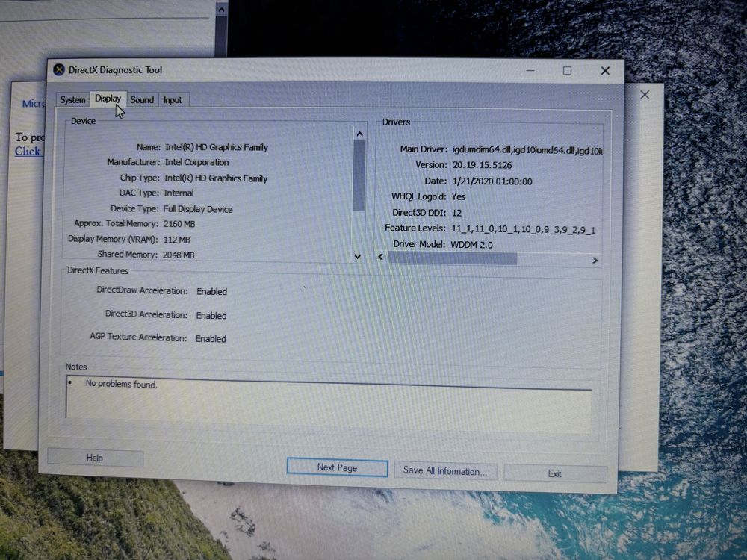This screenshot has width=747, height=560.
Task: Select WHQL Logo'd 'Yes' value
Action: coord(459,196)
